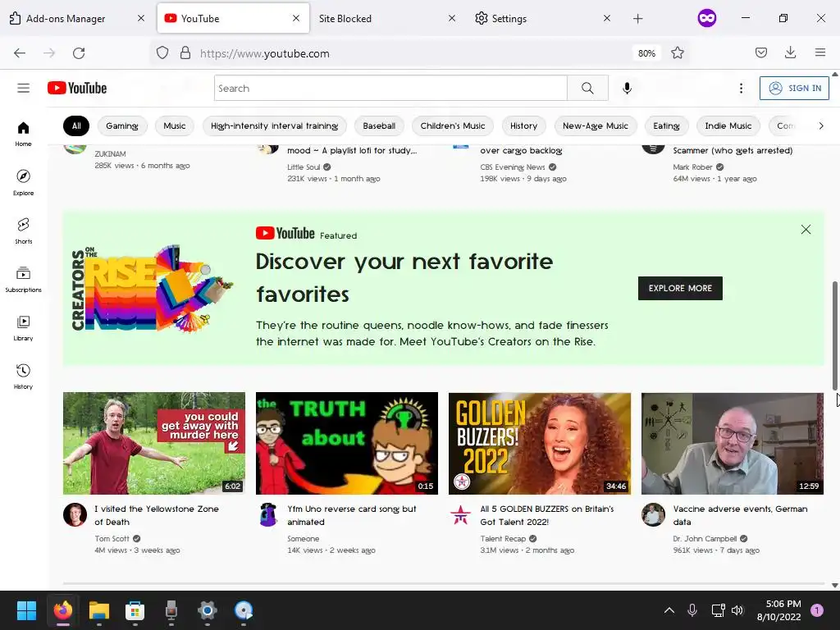Screen dimensions: 840x630
Task: Select the Indie Music chip
Action: 728,126
